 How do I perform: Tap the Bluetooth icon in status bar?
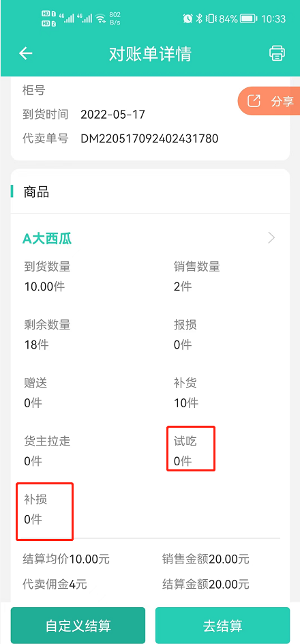(x=200, y=18)
